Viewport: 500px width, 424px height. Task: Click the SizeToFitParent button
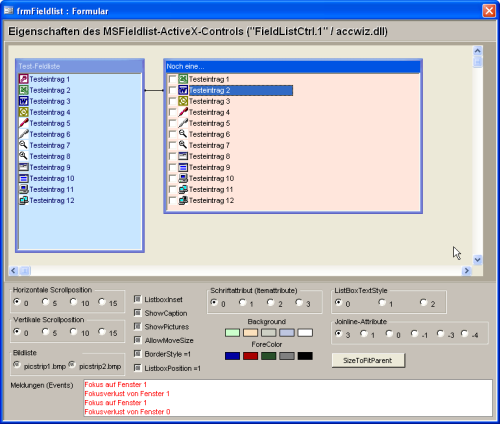[368, 360]
